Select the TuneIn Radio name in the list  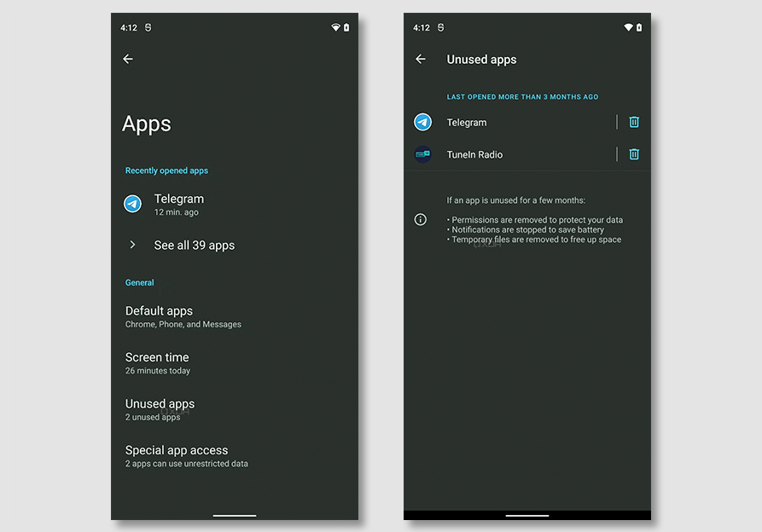click(474, 154)
